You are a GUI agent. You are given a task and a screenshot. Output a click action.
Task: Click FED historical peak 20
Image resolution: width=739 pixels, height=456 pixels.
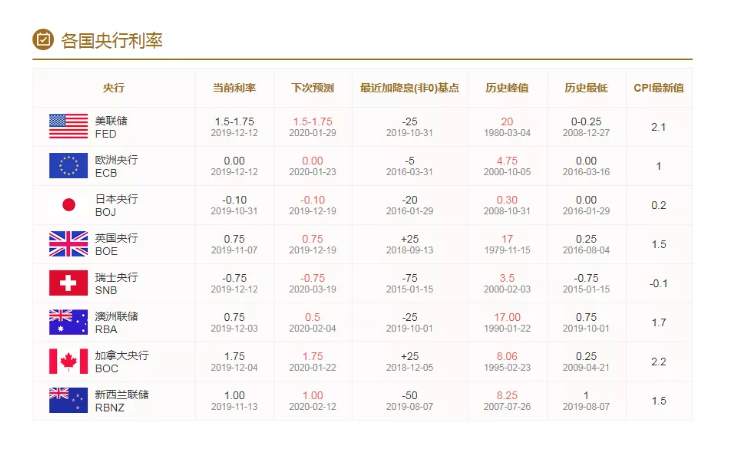tap(507, 122)
